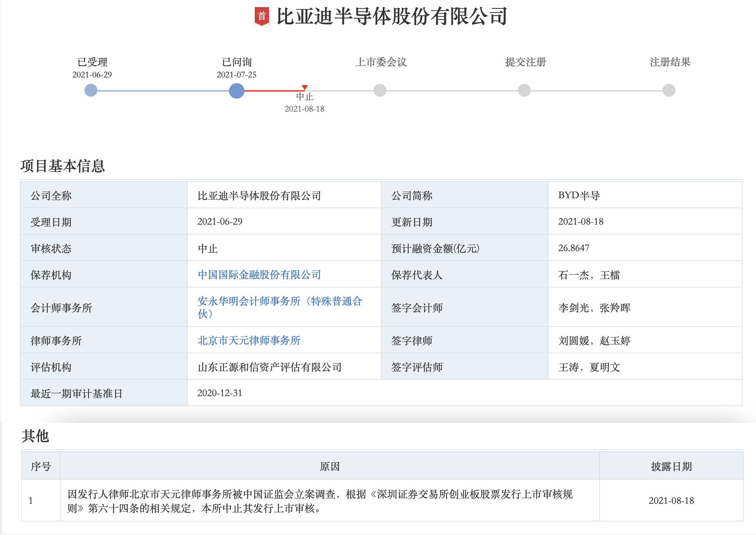This screenshot has height=535, width=756.
Task: Open the 中国国际金融股份有限公司 sponsor link
Action: pos(259,275)
